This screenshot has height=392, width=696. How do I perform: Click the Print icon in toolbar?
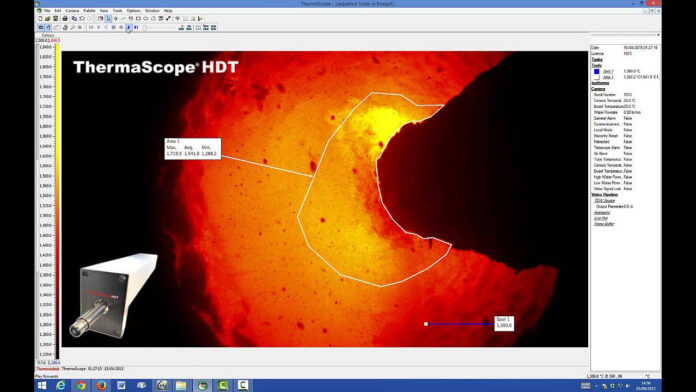(65, 19)
